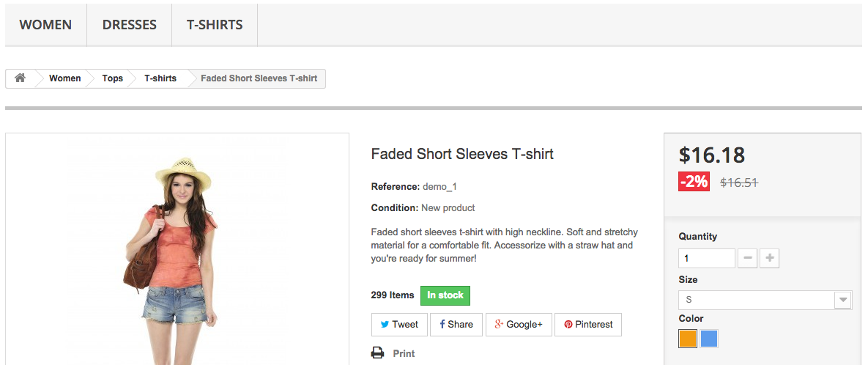This screenshot has height=365, width=868.
Task: Open the WOMEN menu
Action: [x=45, y=25]
